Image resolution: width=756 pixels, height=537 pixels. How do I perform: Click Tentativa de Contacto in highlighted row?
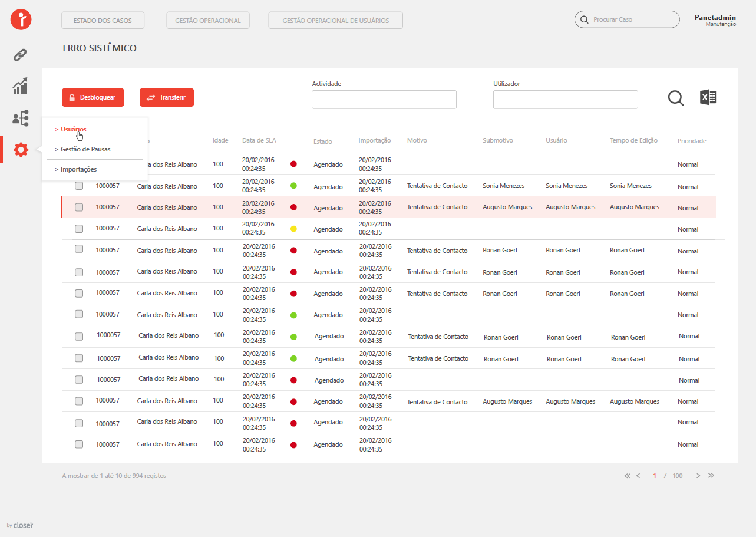(x=437, y=207)
